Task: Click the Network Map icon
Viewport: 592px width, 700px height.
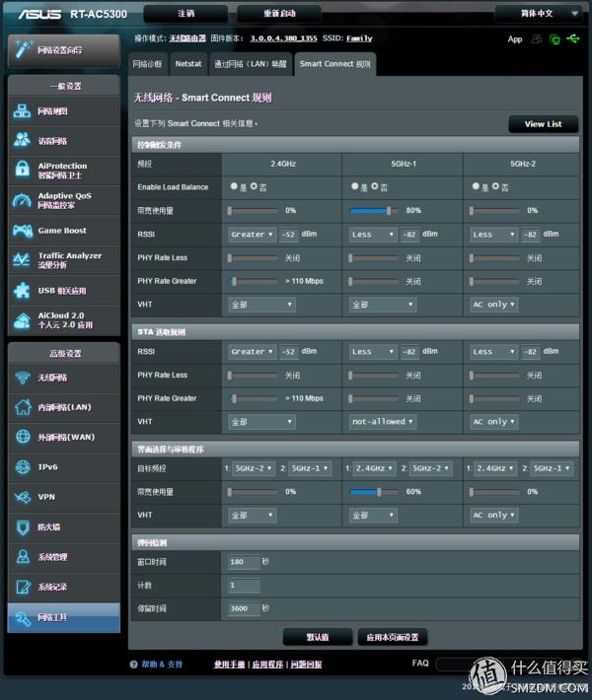Action: point(22,110)
